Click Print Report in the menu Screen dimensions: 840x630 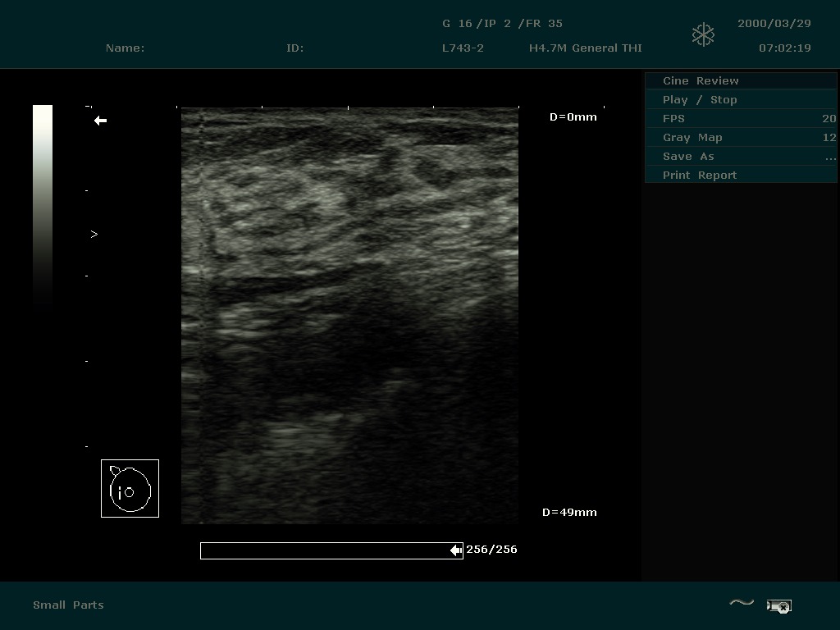pos(700,176)
